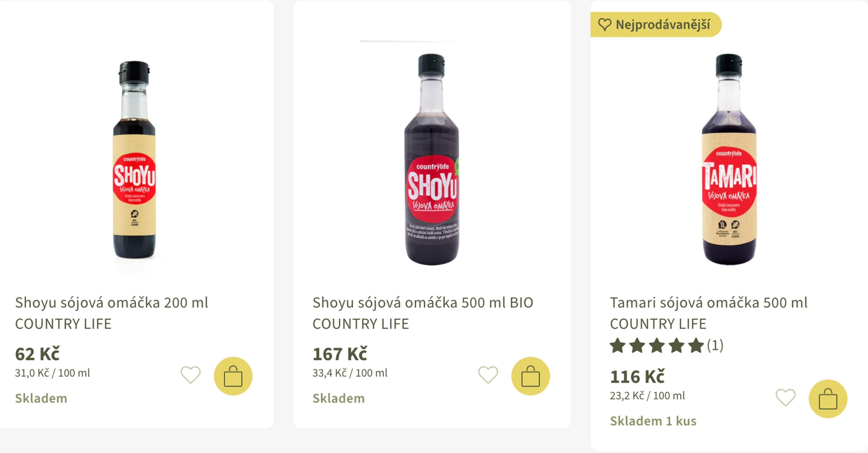Click the 167 Kč price

[x=340, y=354]
